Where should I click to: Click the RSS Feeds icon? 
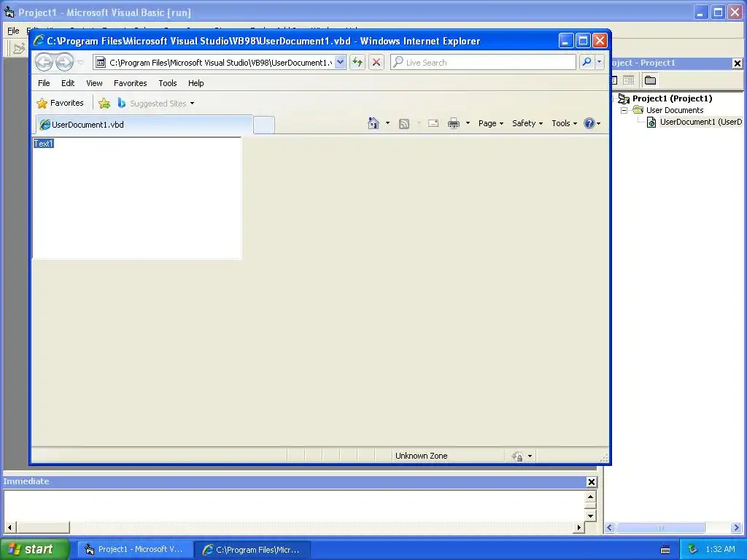404,124
